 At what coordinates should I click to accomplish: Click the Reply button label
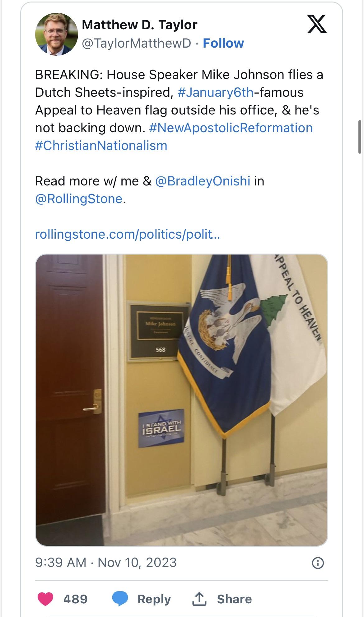(154, 599)
